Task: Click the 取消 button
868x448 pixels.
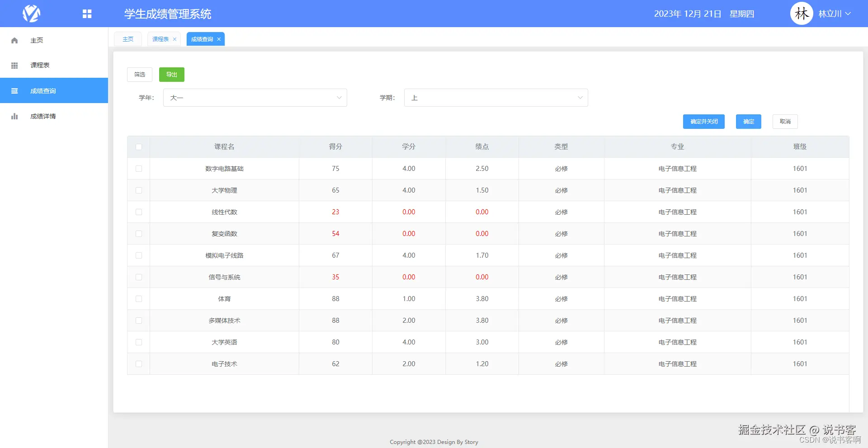Action: 785,122
